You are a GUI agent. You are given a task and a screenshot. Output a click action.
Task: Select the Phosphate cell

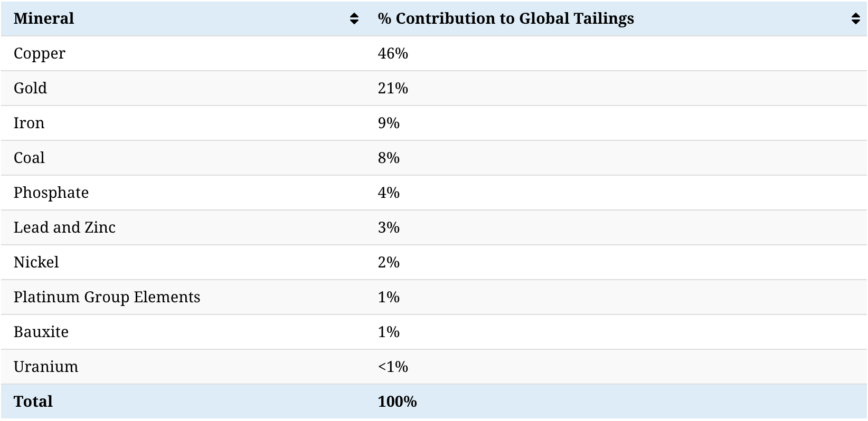point(51,193)
